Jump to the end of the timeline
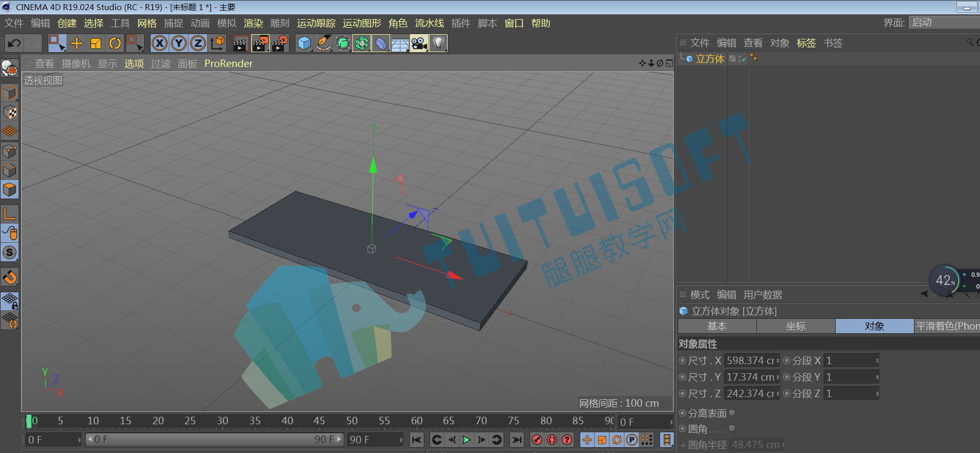Viewport: 980px width, 453px height. click(516, 440)
